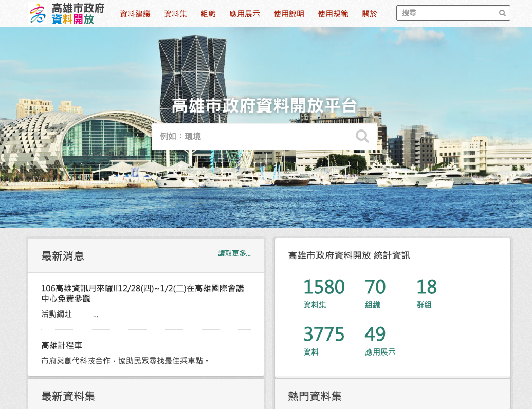
Task: Click 讀取更多... in the news panel
Action: (234, 253)
